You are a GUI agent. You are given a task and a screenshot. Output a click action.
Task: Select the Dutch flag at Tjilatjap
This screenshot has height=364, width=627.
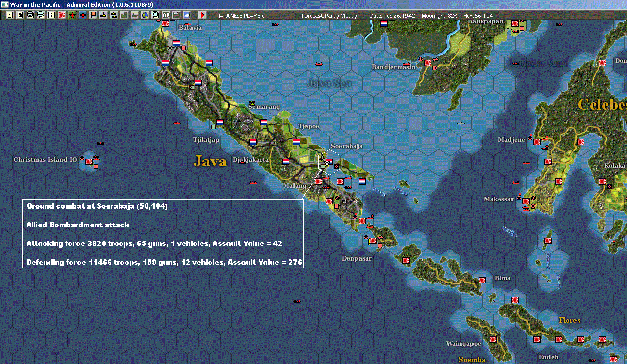click(x=220, y=122)
